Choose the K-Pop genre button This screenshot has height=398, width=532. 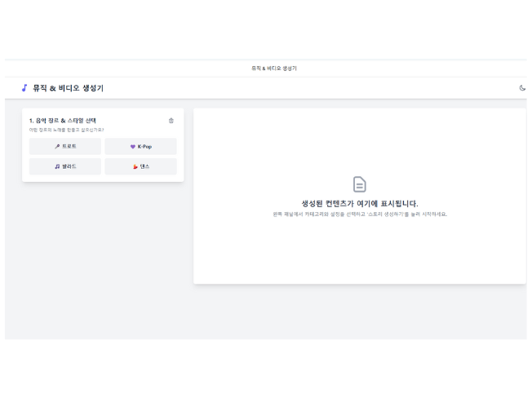pyautogui.click(x=140, y=147)
